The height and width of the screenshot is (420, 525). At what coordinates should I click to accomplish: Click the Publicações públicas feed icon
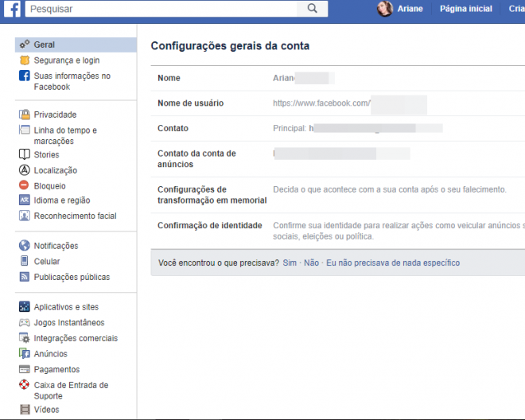[x=25, y=277]
